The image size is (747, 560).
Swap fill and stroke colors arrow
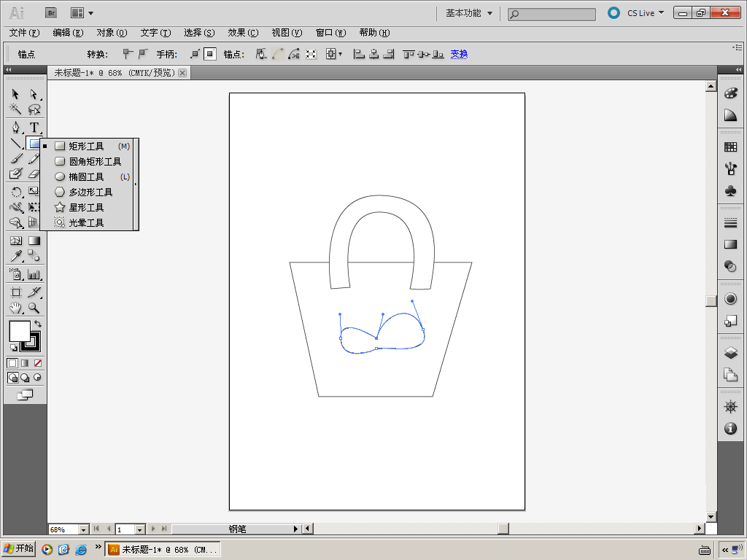click(x=38, y=324)
